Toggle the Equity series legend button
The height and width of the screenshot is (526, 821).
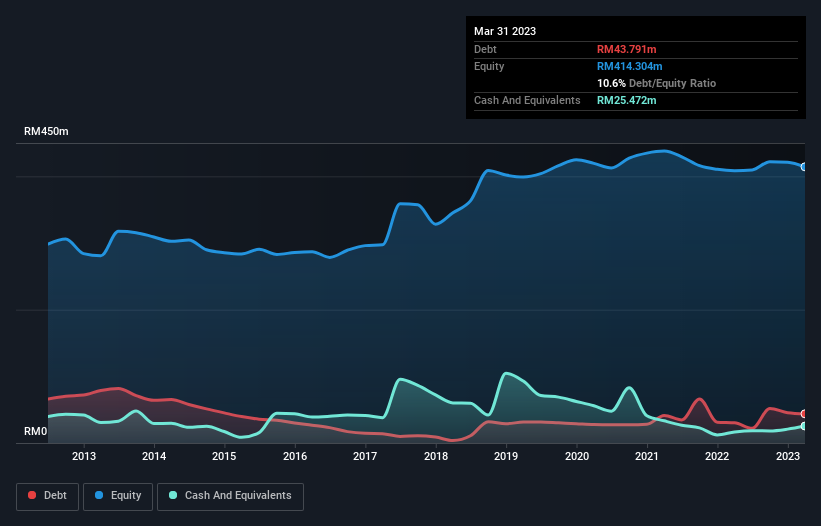click(x=118, y=496)
